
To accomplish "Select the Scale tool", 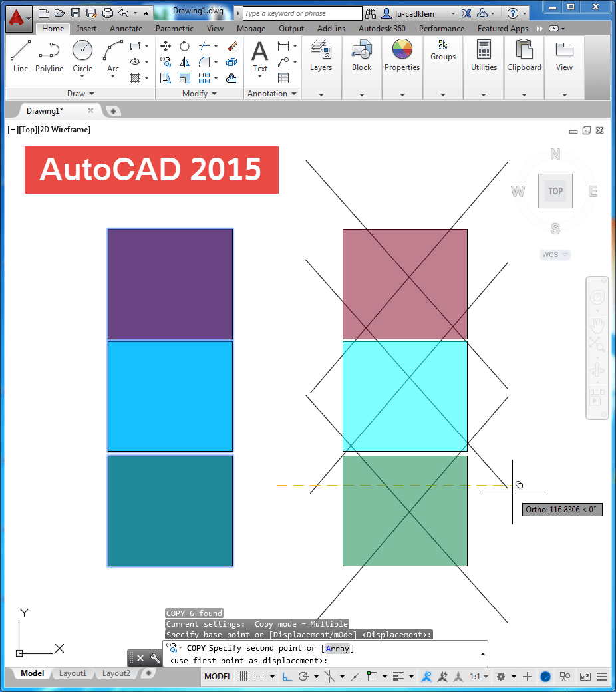I will click(184, 78).
